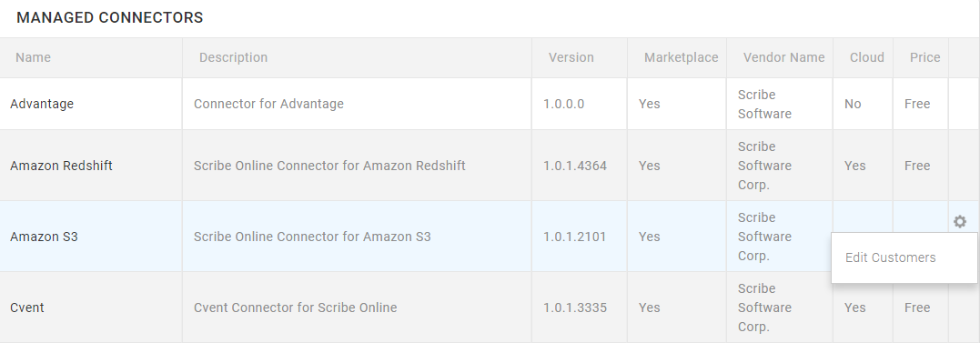Screen dimensions: 980x343
Task: Select Edit Customers from the popup menu
Action: [890, 257]
